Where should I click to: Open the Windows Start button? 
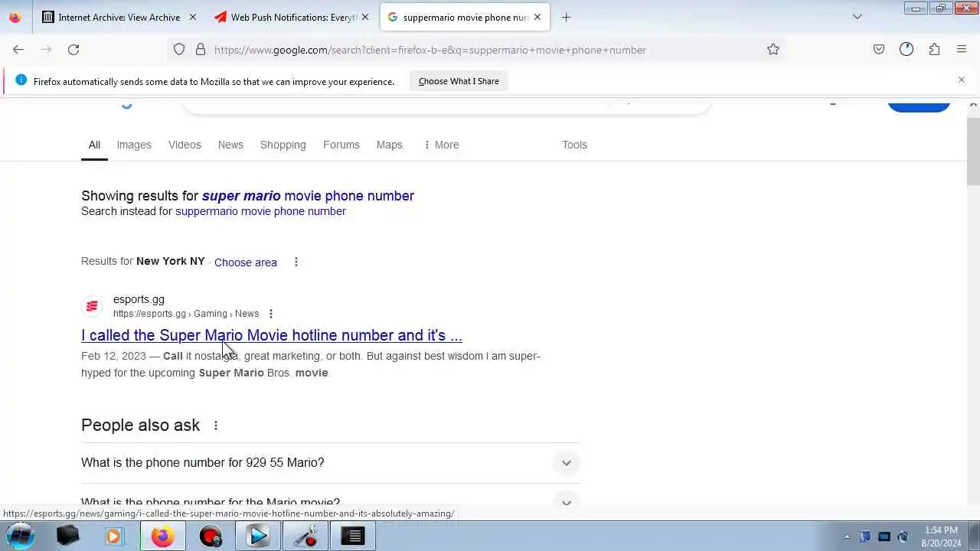click(x=21, y=536)
